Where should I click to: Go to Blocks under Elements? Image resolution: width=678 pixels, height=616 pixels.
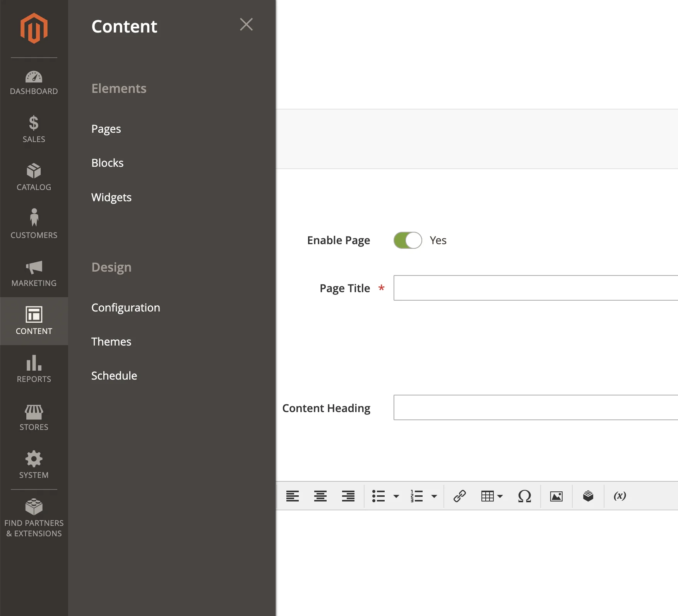107,163
